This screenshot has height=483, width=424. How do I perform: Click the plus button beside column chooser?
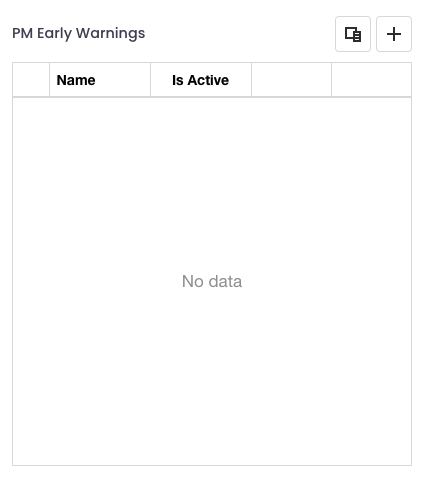tap(394, 34)
